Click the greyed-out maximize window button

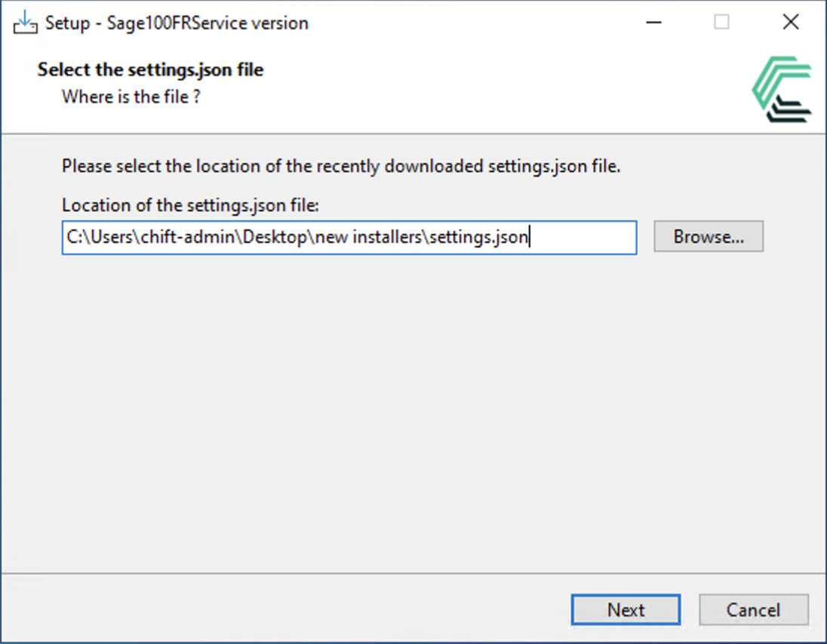click(x=721, y=23)
